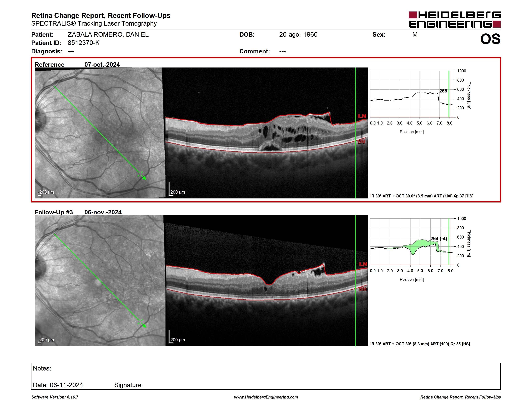This screenshot has width=532, height=411.
Task: Open the reference infrared fundus image
Action: [x=100, y=133]
